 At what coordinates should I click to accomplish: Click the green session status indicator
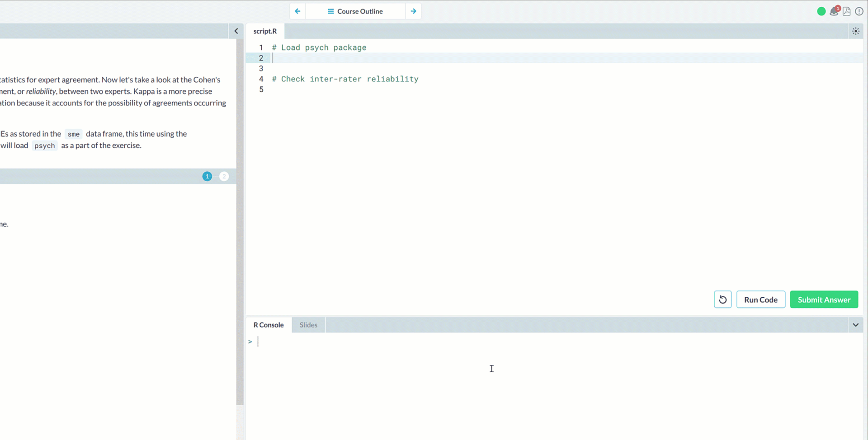[x=821, y=11]
